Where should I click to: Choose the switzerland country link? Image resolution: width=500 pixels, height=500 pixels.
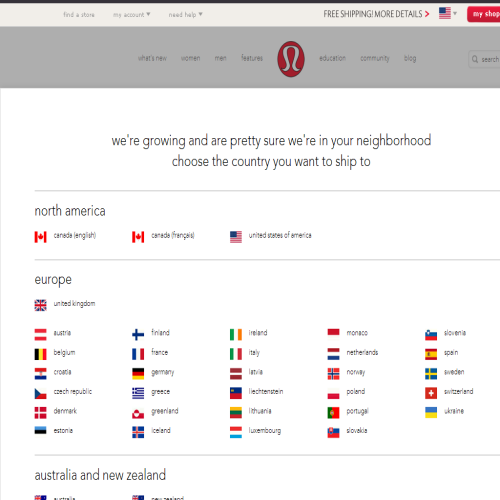coord(459,391)
